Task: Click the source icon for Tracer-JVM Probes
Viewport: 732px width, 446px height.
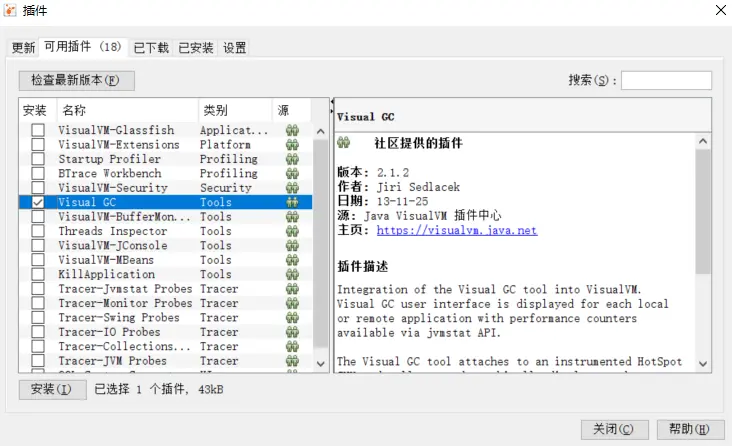Action: click(x=292, y=361)
